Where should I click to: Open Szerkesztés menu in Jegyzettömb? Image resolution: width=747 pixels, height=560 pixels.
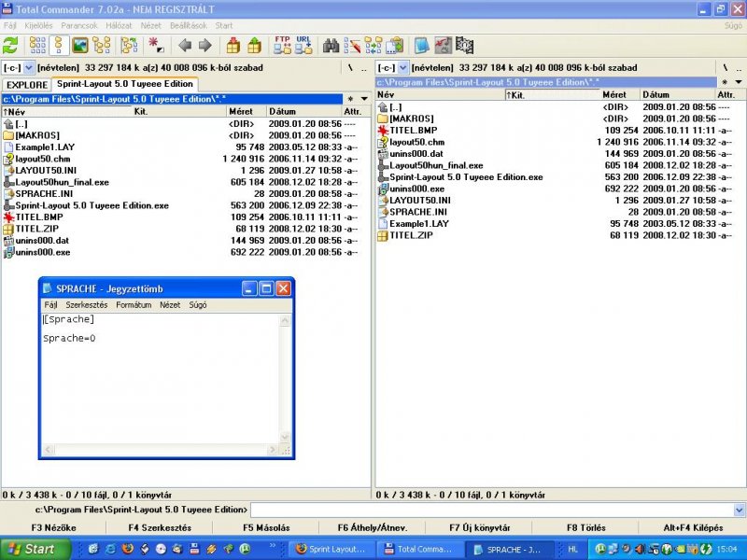(87, 305)
